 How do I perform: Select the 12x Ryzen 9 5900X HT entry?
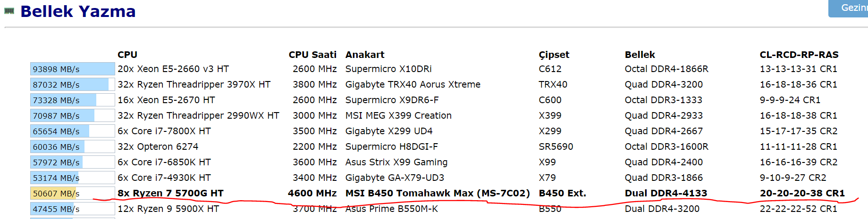tap(169, 209)
